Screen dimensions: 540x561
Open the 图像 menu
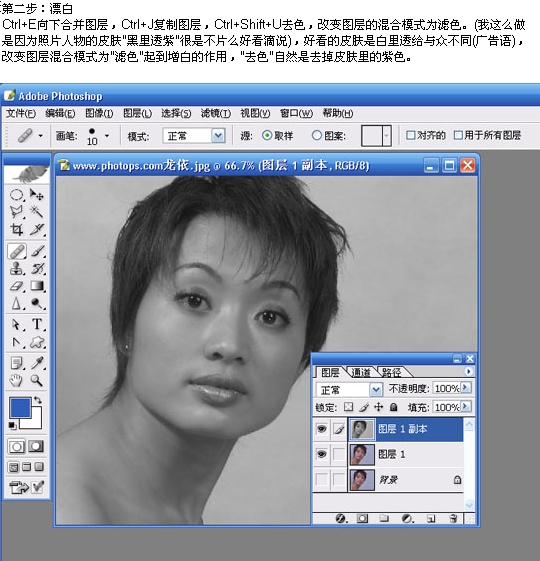tap(99, 113)
